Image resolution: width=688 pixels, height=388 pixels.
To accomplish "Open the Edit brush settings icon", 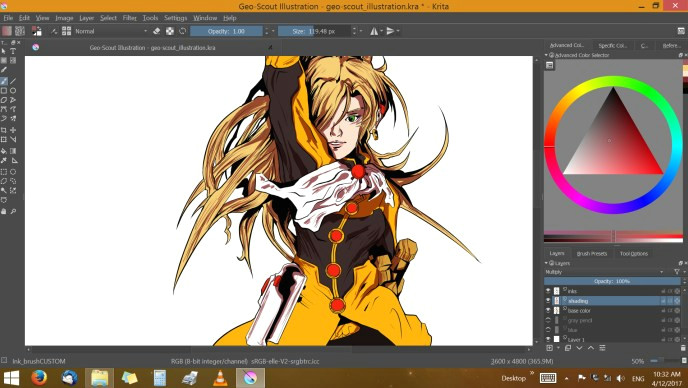I will 54,31.
